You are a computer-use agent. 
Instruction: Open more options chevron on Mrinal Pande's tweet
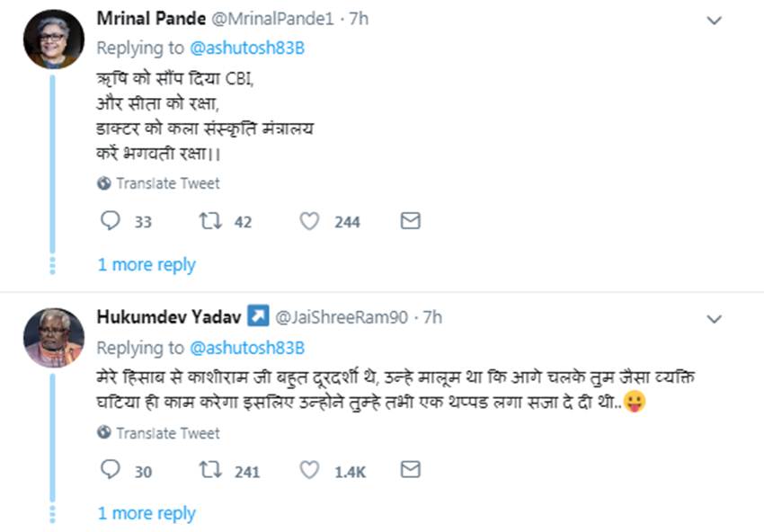[714, 21]
